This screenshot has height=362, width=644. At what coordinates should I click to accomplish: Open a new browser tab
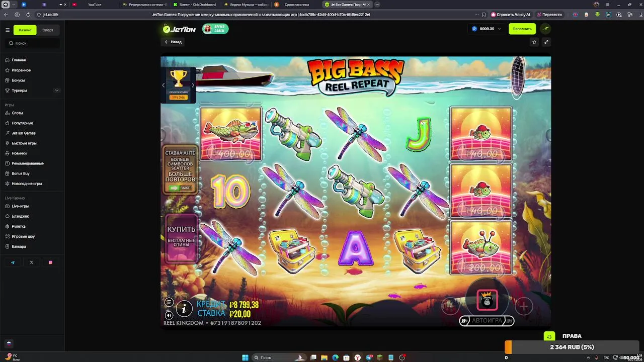[x=377, y=5]
